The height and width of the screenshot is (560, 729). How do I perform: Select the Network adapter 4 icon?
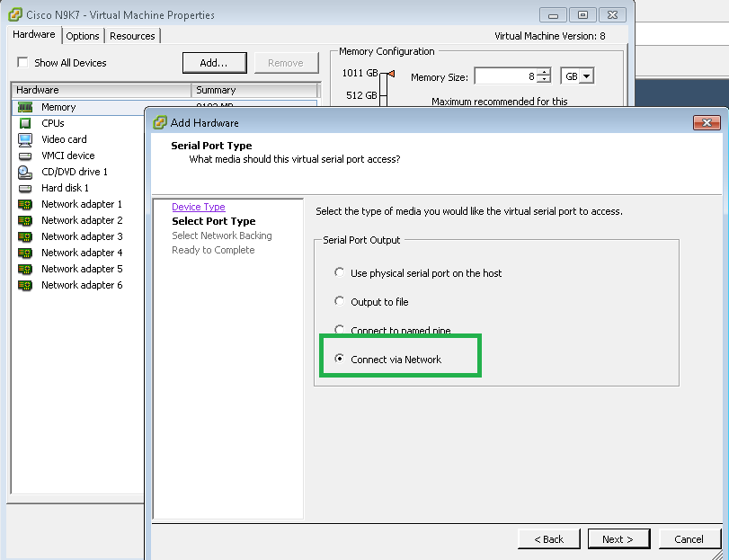tap(25, 253)
